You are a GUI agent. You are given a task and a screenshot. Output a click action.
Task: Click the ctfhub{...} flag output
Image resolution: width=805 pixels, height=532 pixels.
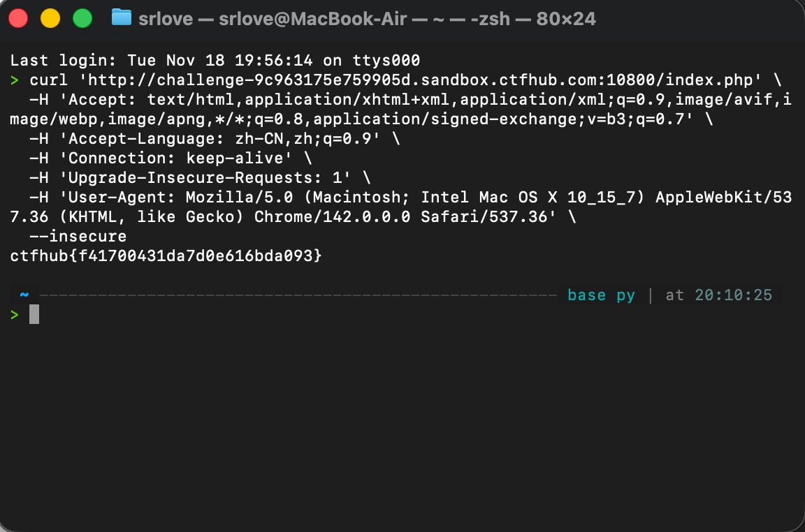[x=166, y=256]
